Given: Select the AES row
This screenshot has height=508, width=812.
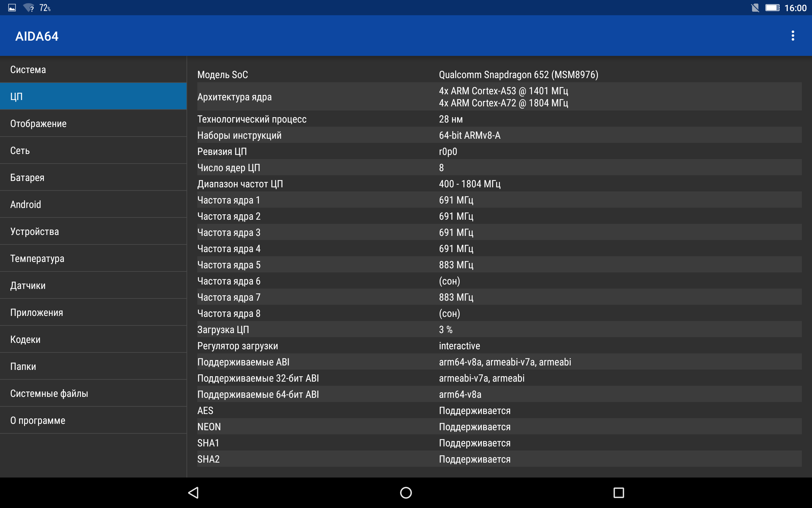Looking at the screenshot, I should [499, 410].
